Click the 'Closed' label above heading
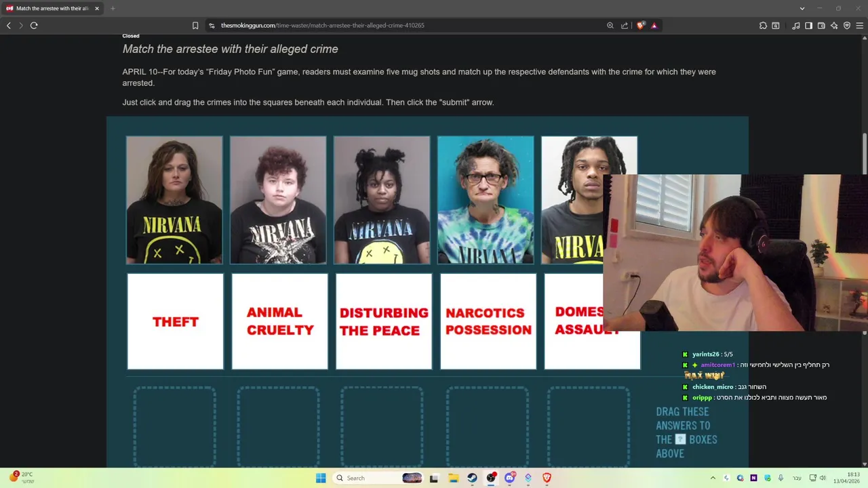Viewport: 868px width, 488px height. click(131, 36)
